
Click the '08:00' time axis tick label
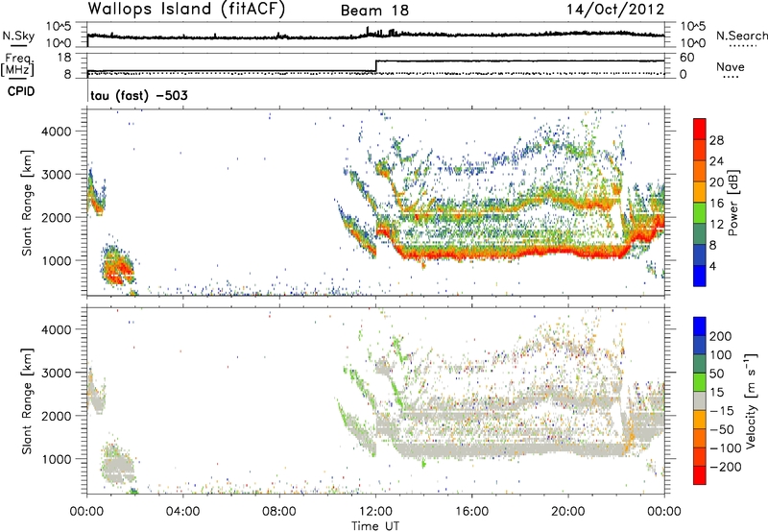[279, 512]
